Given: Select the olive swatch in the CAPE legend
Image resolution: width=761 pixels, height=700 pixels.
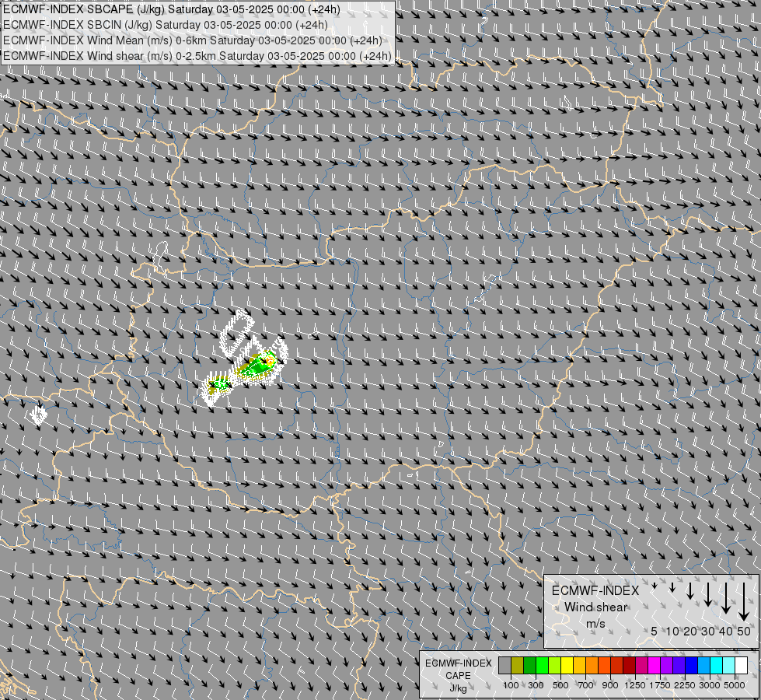Looking at the screenshot, I should tap(518, 666).
